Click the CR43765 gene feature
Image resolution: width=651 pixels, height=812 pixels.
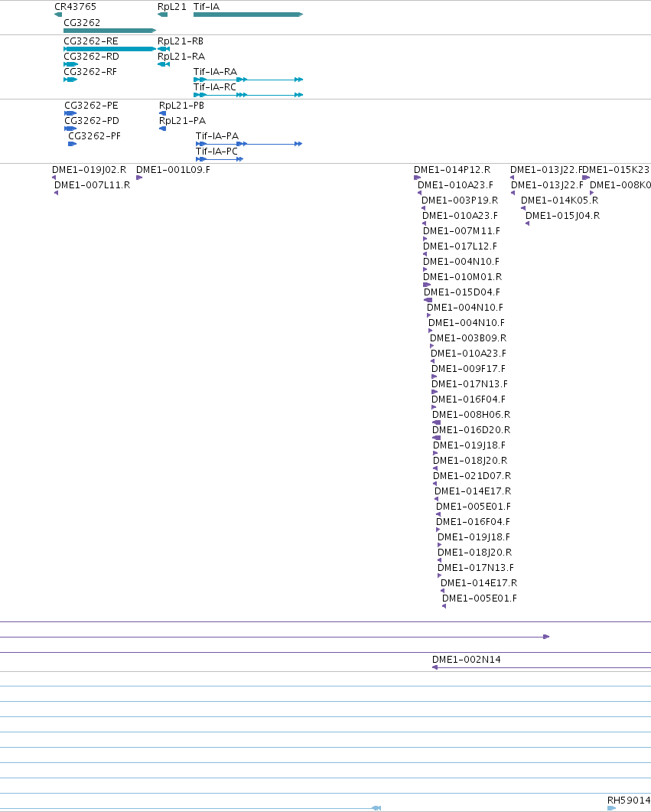coord(58,15)
